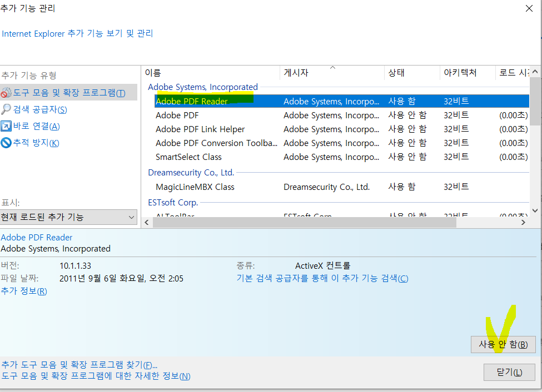Viewport: 542px width, 392px height.
Task: Open 도구 모음 및 확장 프로그램에 대한 자세한 정보 link
Action: click(96, 376)
